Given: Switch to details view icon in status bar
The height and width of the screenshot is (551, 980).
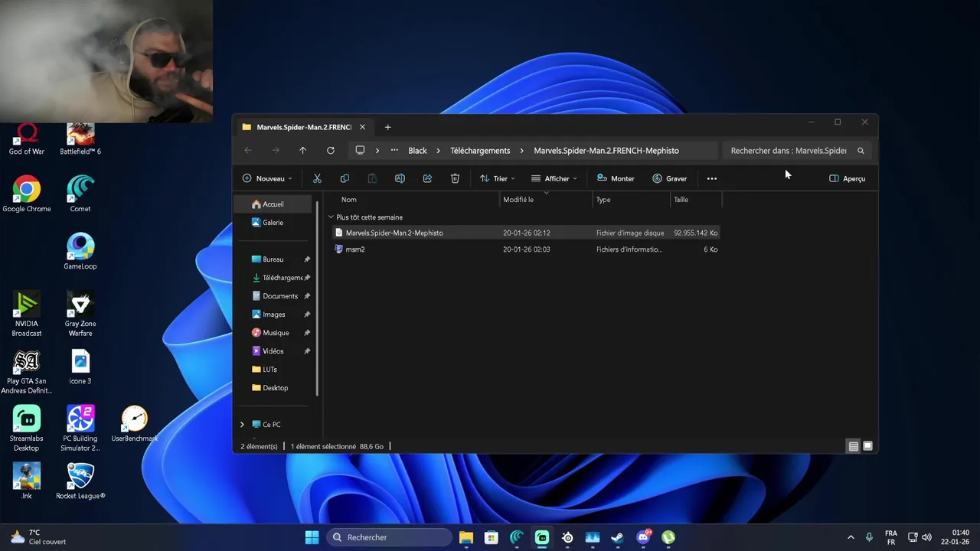Looking at the screenshot, I should (x=853, y=446).
